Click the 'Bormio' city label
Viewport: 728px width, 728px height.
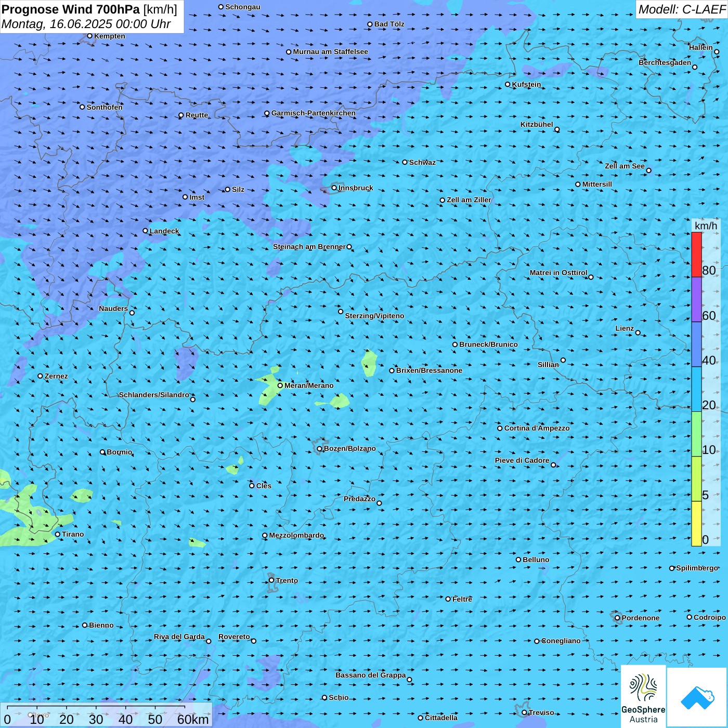click(119, 452)
